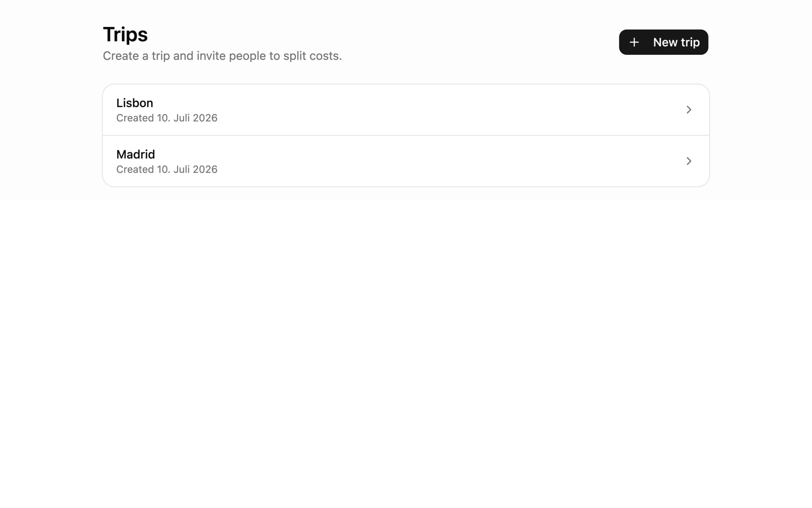Click '2026' in Lisbon's creation date
The image size is (812, 508).
click(205, 118)
